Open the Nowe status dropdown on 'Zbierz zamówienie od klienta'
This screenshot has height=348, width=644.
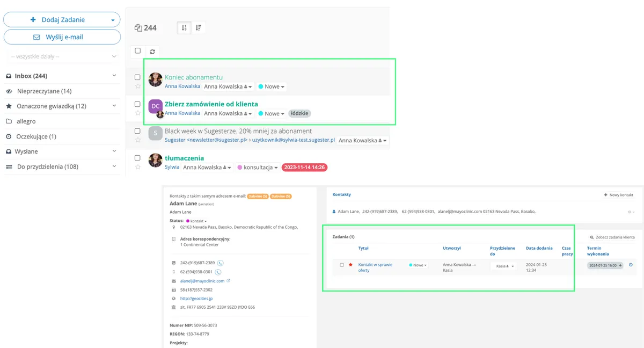click(272, 113)
